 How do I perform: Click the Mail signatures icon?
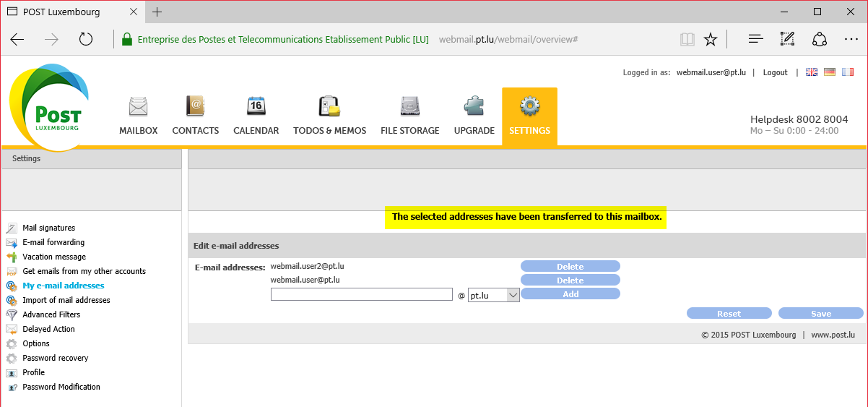click(12, 228)
